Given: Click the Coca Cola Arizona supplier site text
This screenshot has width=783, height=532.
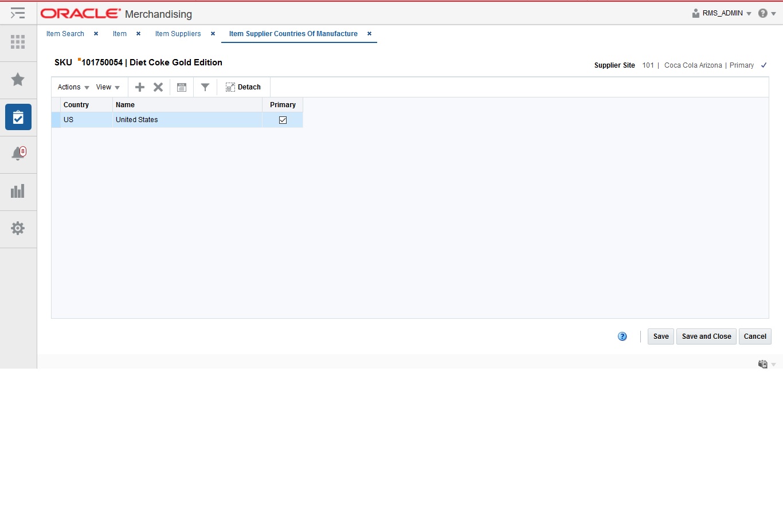Looking at the screenshot, I should pyautogui.click(x=693, y=65).
